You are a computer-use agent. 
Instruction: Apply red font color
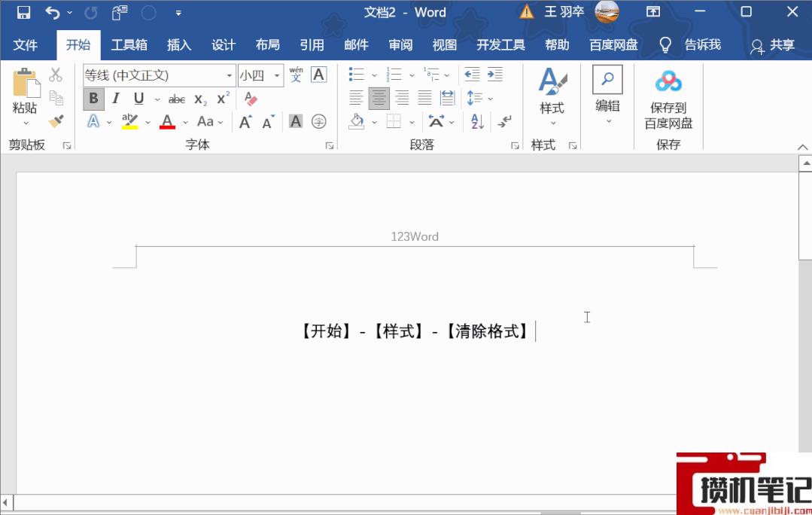[x=167, y=121]
